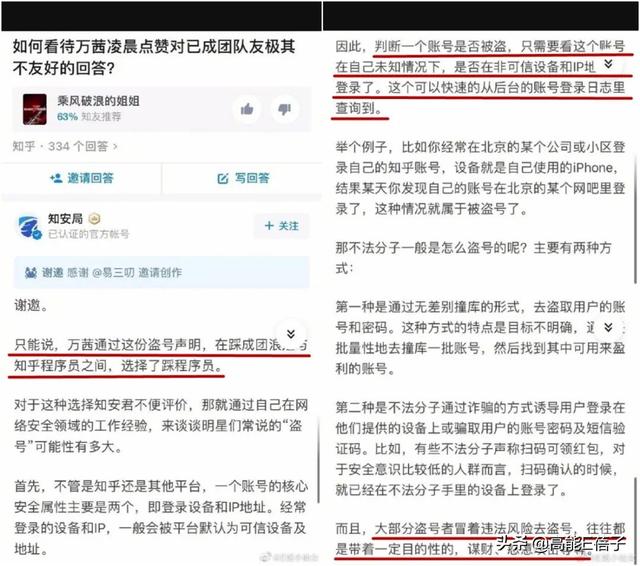Click right panel scrollbar
Viewport: 640px width, 566px height.
tap(636, 220)
